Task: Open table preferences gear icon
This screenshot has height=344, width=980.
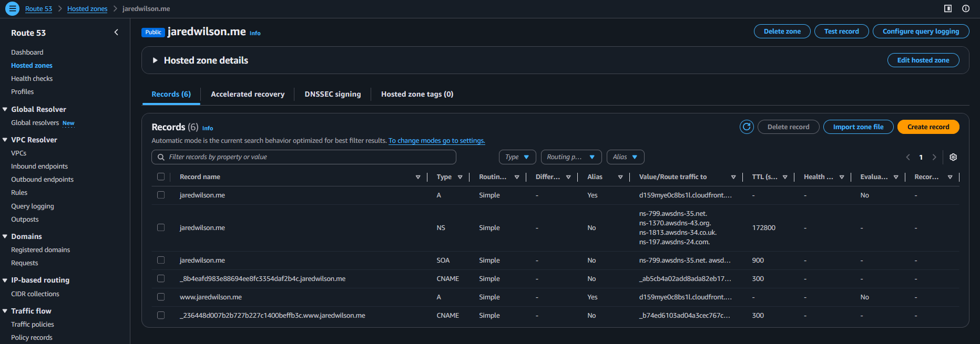Action: point(953,157)
